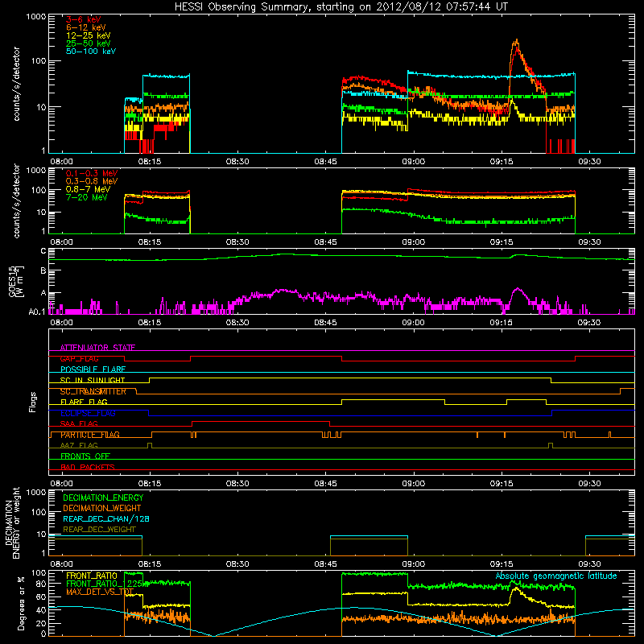Click the REAR_DEC_CHAN/128 legend label

106,518
